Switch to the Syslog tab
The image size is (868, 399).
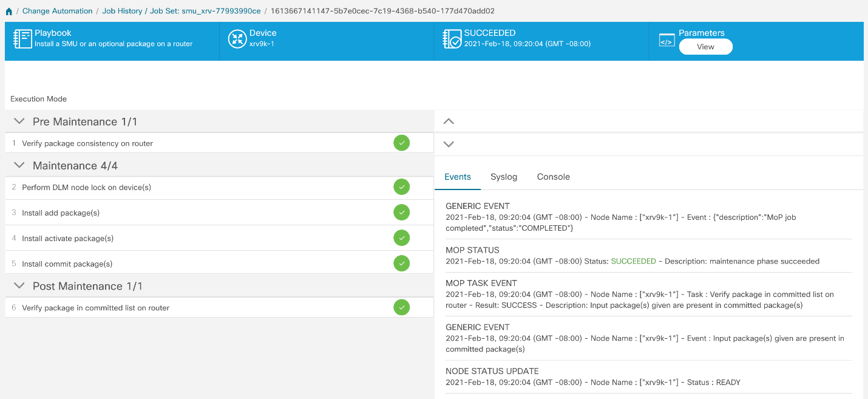(504, 177)
